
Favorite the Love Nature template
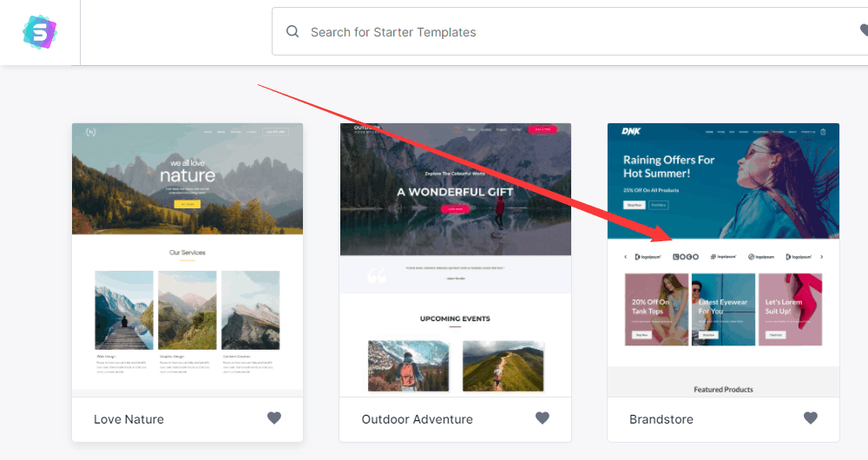tap(274, 418)
